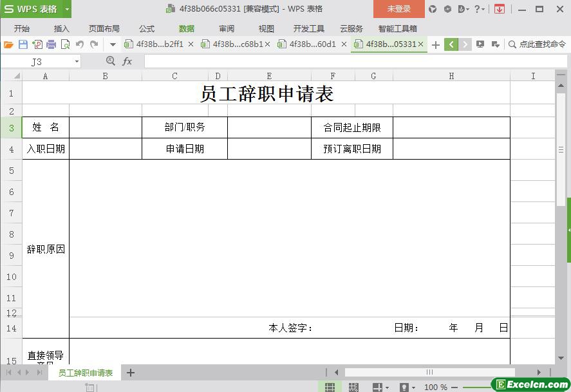
Task: Toggle the right side panel handle
Action: [568, 230]
